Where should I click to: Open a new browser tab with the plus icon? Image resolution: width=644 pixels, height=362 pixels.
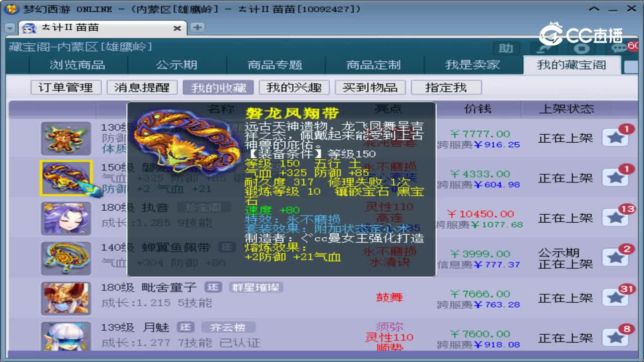[x=196, y=28]
